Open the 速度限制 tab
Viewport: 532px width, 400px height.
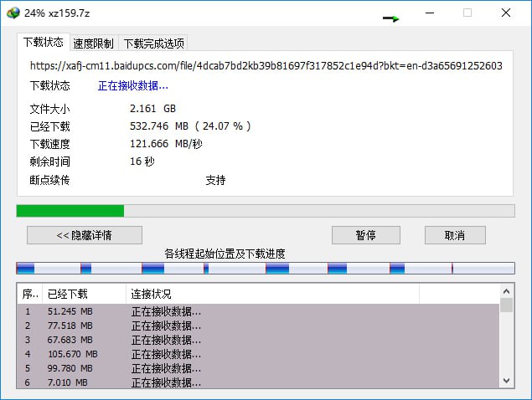(x=94, y=44)
